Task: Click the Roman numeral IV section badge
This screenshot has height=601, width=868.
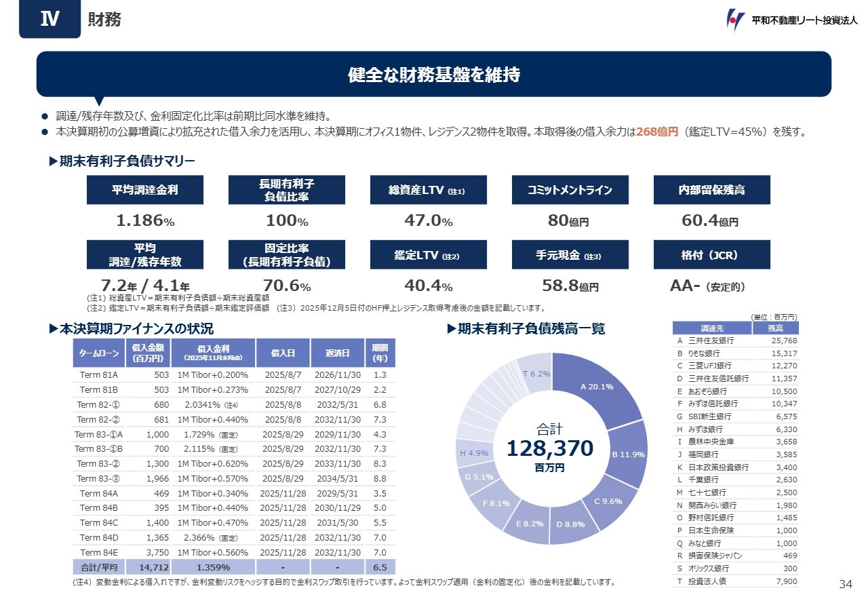Action: pyautogui.click(x=50, y=20)
